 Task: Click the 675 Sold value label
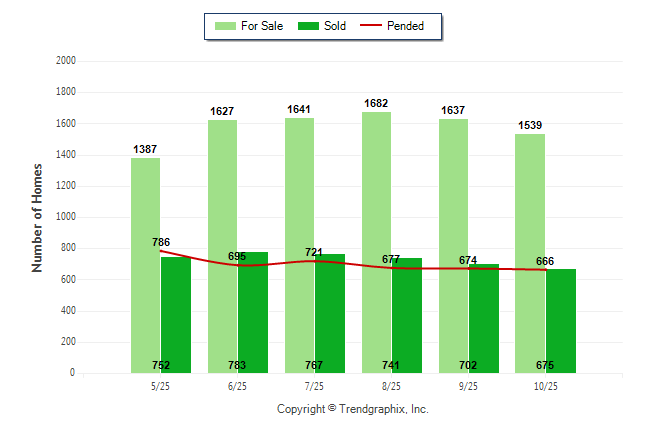tap(546, 365)
